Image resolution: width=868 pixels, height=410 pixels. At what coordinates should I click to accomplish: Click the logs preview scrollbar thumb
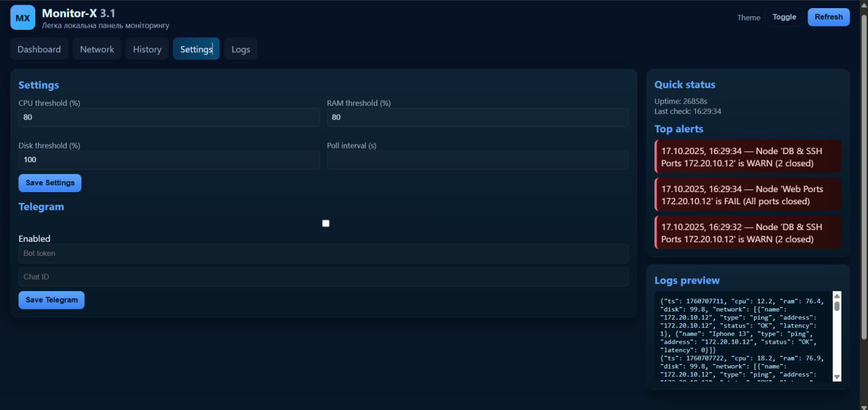coord(837,306)
